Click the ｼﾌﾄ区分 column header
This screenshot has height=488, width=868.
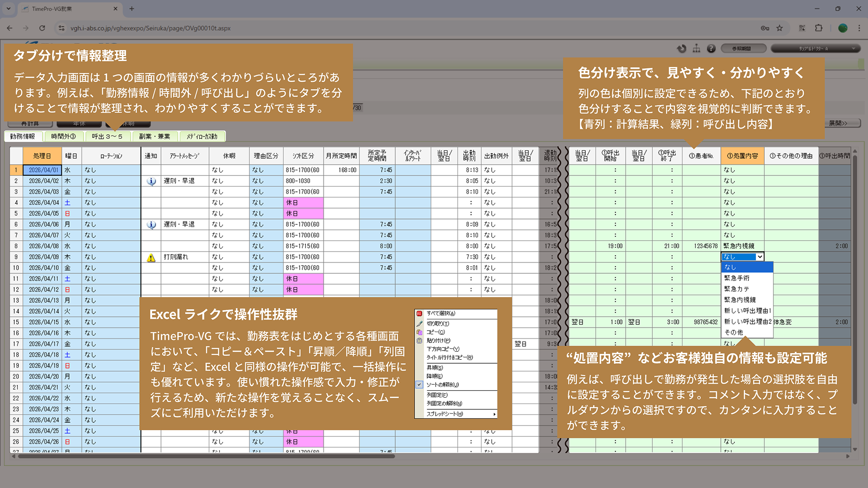(303, 156)
